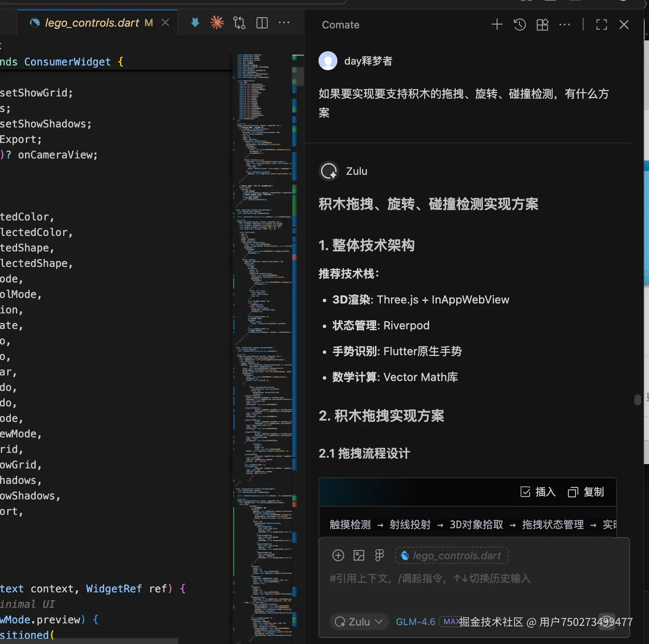
Task: Open Comate panel more options menu
Action: (x=565, y=25)
